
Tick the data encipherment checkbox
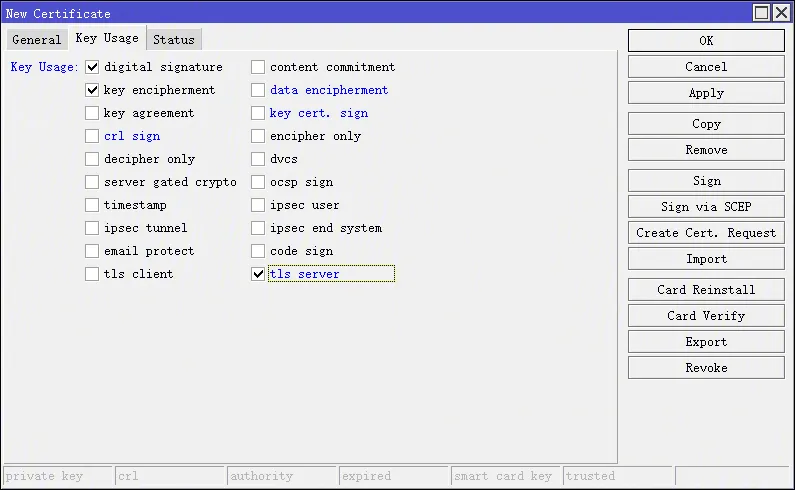[258, 90]
